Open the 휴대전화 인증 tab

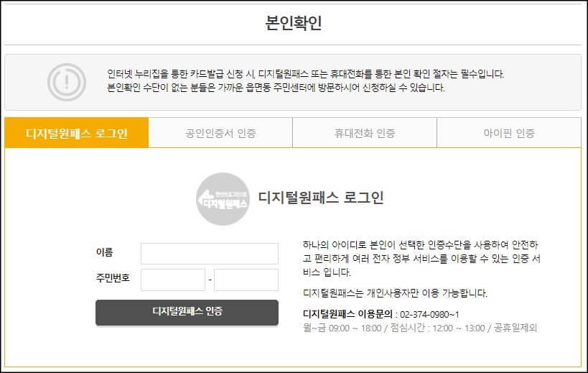pyautogui.click(x=365, y=133)
